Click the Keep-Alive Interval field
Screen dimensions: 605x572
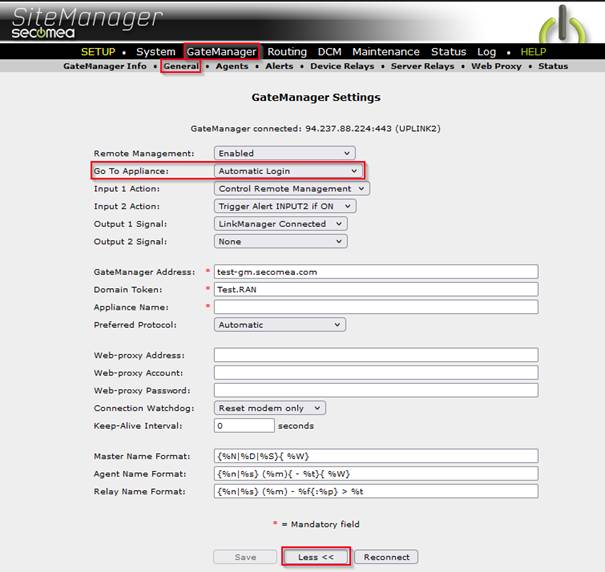244,426
